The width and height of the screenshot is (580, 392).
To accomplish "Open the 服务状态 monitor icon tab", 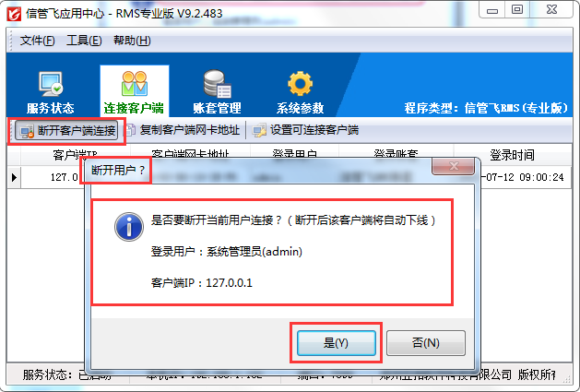I will 51,84.
